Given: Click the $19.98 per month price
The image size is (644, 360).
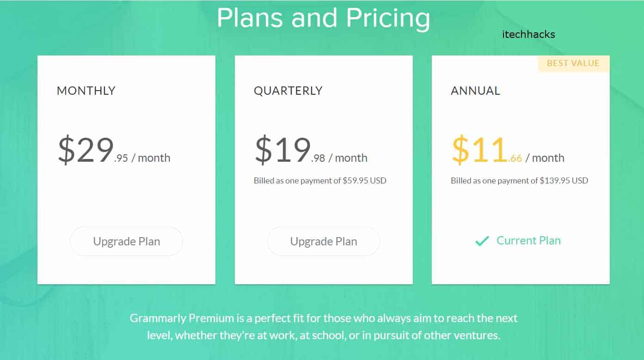Looking at the screenshot, I should click(x=311, y=151).
